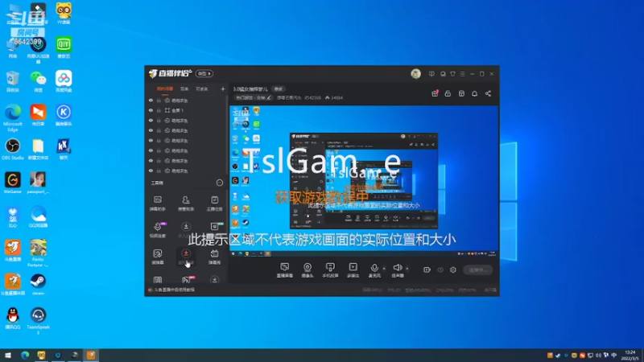Toggle the lock of the 全屏 1 layer
This screenshot has height=362, width=644.
coord(159,110)
